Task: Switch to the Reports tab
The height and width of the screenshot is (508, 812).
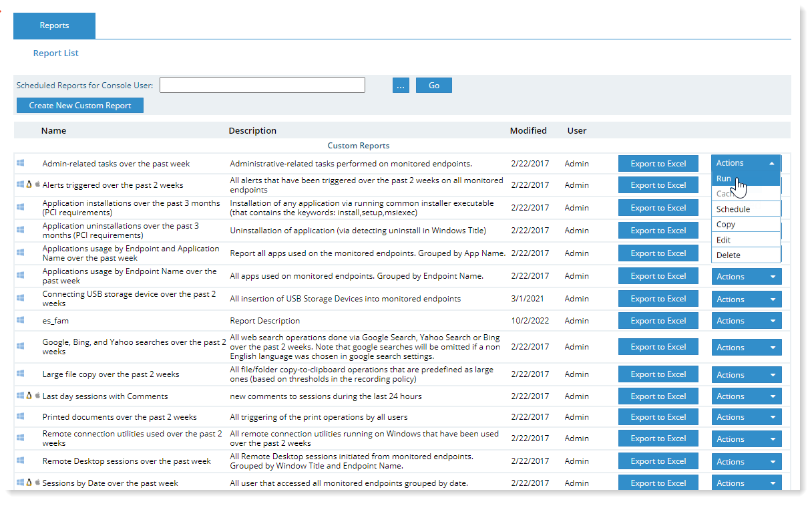Action: (x=54, y=25)
